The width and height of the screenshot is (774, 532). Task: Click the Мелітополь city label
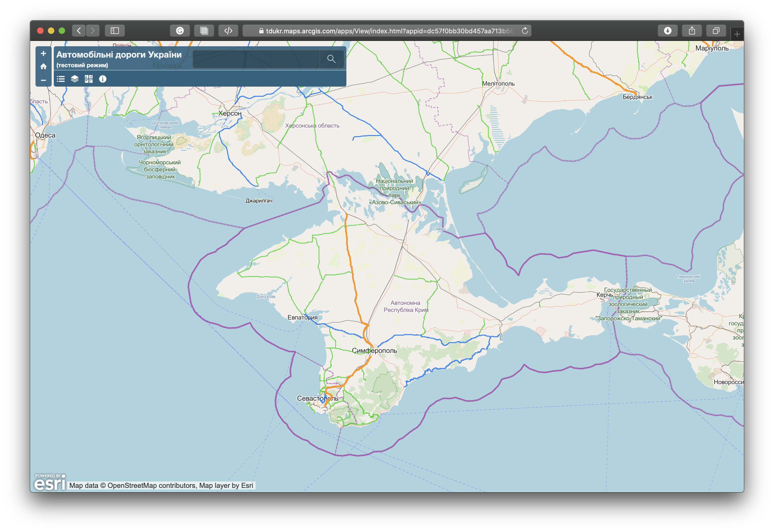tap(498, 84)
